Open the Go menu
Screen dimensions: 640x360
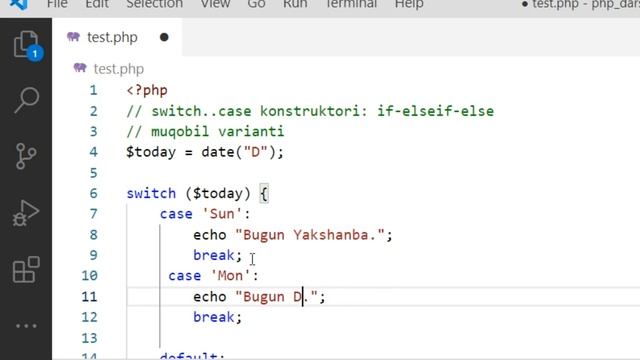tap(256, 4)
